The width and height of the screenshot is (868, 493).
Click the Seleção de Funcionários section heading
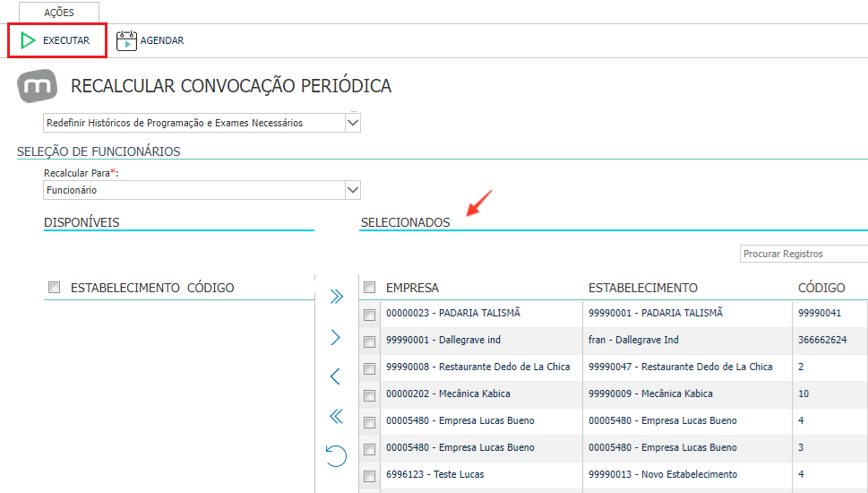(x=99, y=151)
